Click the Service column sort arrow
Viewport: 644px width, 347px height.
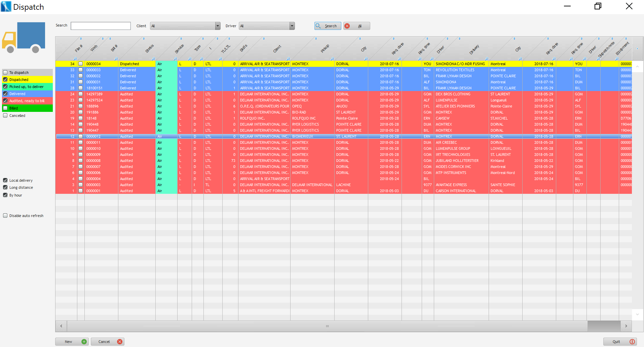click(181, 39)
